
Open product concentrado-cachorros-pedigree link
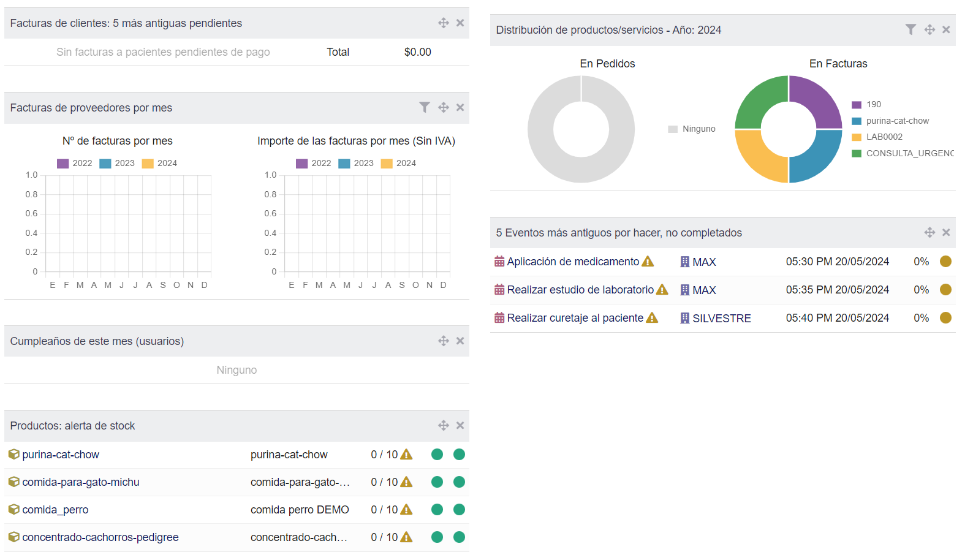point(100,537)
